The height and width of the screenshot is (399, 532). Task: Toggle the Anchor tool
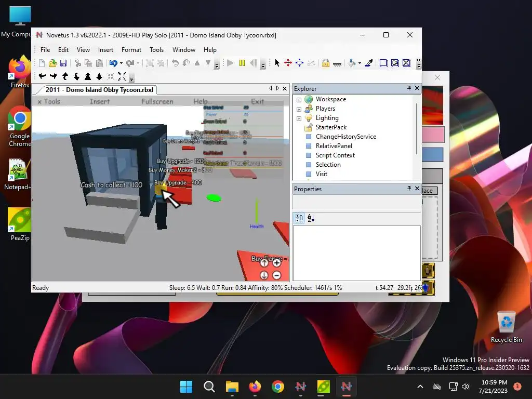tap(337, 63)
